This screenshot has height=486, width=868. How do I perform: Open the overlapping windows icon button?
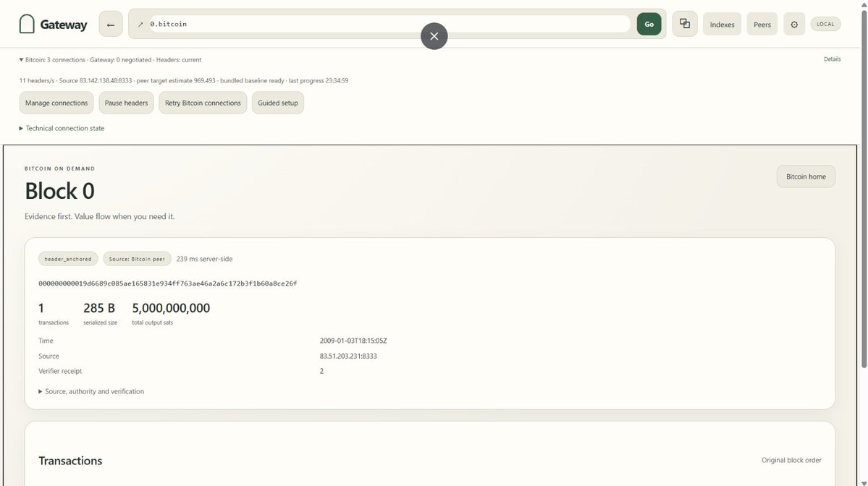(x=685, y=24)
